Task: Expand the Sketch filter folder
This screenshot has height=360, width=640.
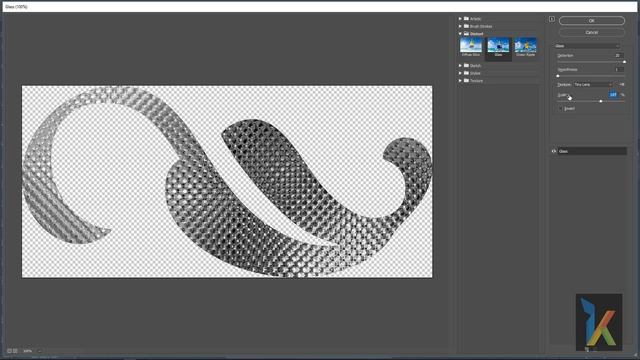Action: (460, 66)
